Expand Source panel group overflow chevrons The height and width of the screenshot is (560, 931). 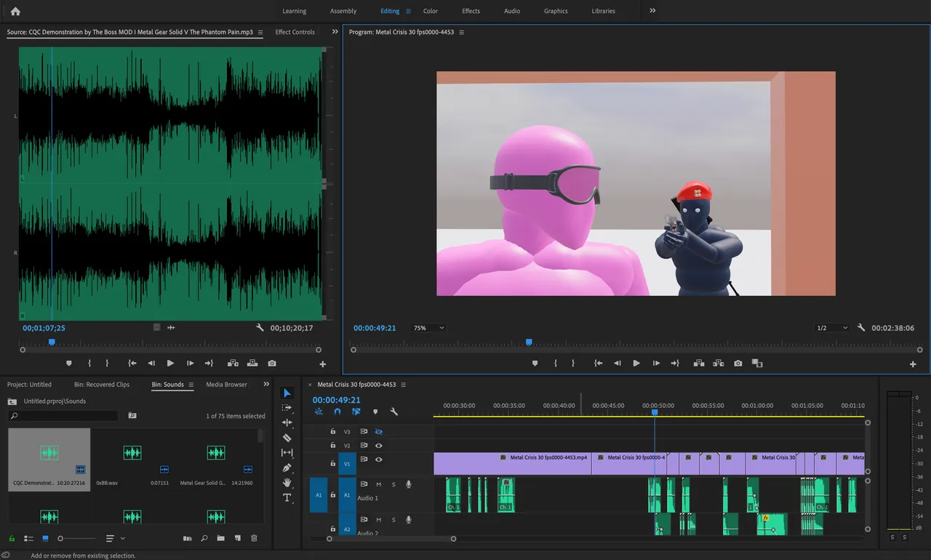[x=335, y=32]
